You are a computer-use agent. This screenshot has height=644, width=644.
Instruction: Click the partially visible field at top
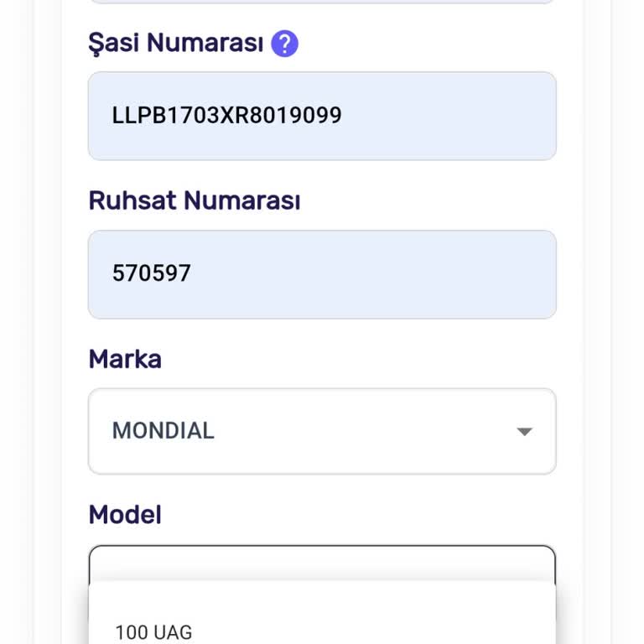pyautogui.click(x=321, y=2)
